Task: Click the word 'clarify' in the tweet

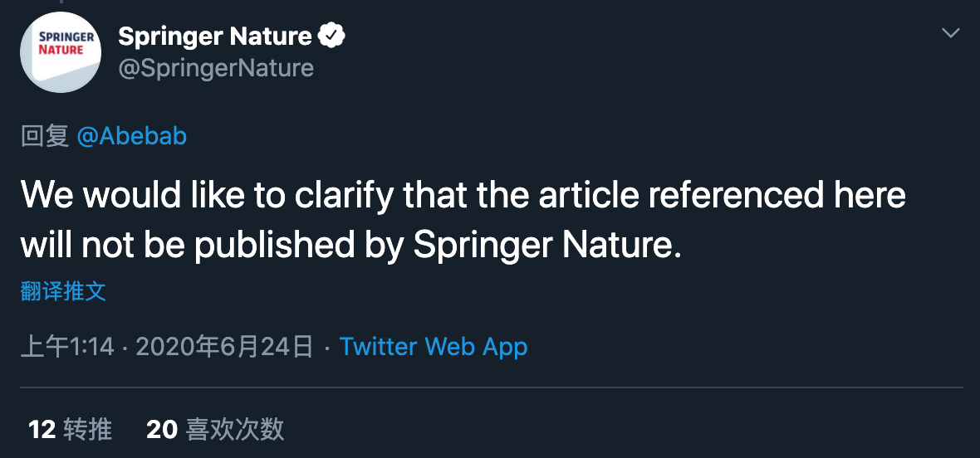Action: pyautogui.click(x=344, y=197)
